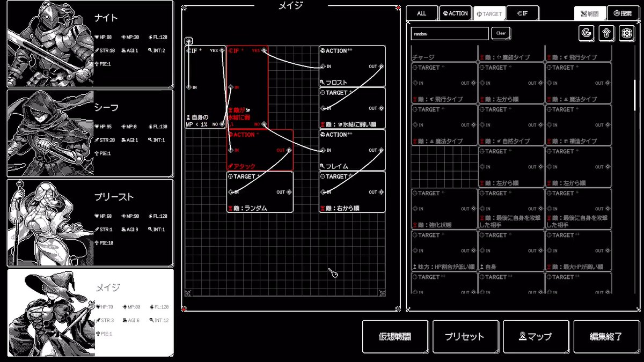Switch to the ACTION nodes tab
Viewport: 644px width, 362px height.
455,13
